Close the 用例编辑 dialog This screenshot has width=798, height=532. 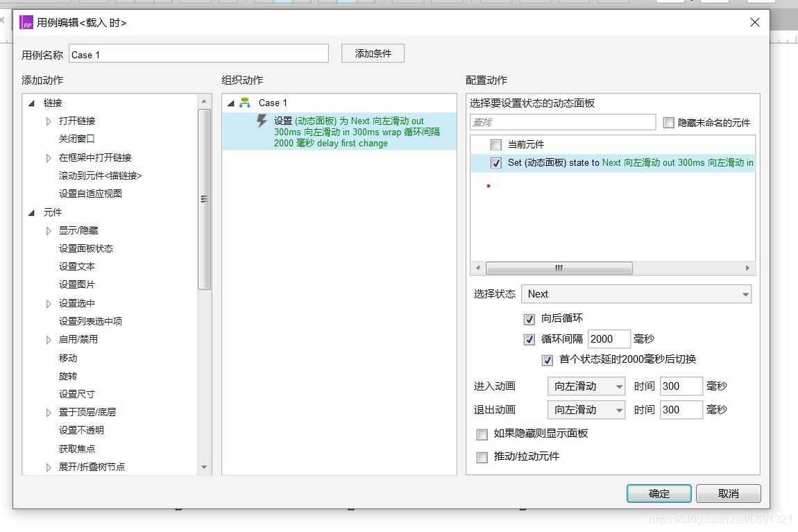coord(755,22)
